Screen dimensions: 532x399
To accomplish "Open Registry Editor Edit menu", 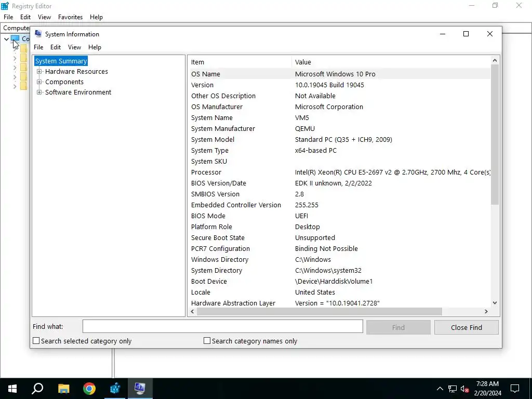I will 25,17.
